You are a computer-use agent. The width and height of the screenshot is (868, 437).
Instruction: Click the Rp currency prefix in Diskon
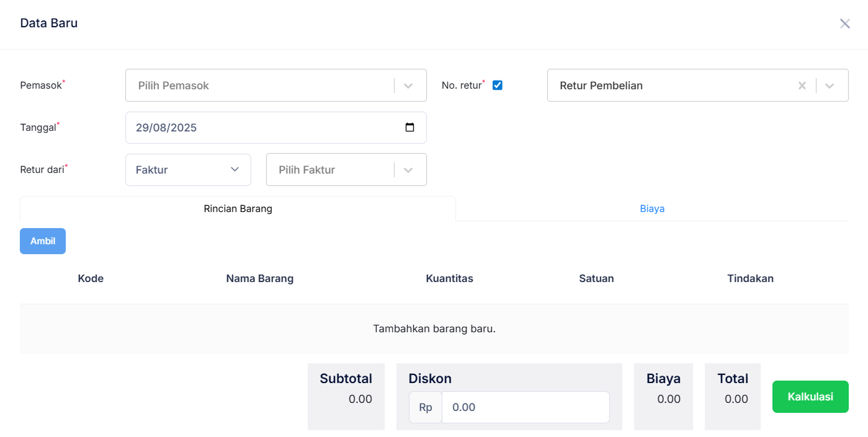click(x=426, y=407)
